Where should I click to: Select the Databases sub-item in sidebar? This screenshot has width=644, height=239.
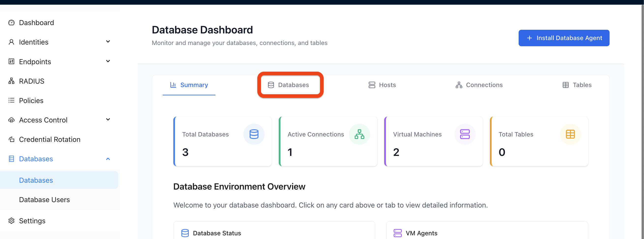click(59, 180)
